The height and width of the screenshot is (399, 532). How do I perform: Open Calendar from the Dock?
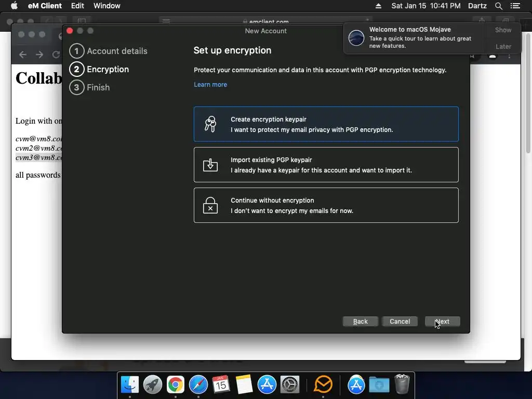point(221,384)
